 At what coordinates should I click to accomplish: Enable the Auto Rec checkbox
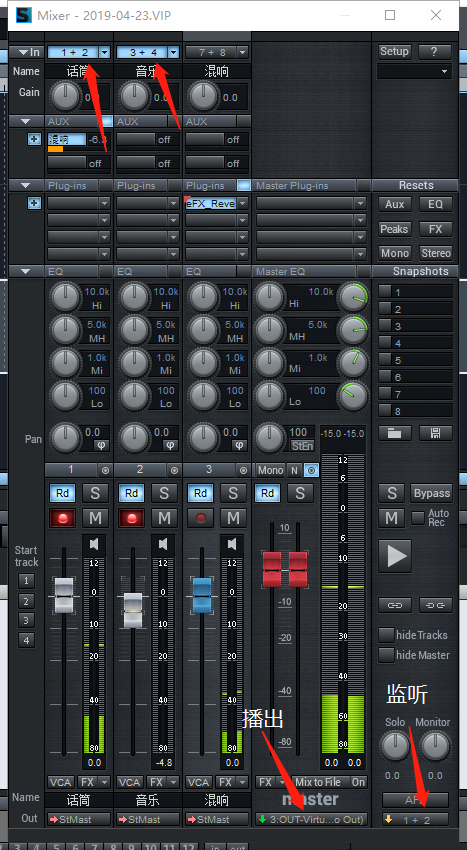[418, 518]
